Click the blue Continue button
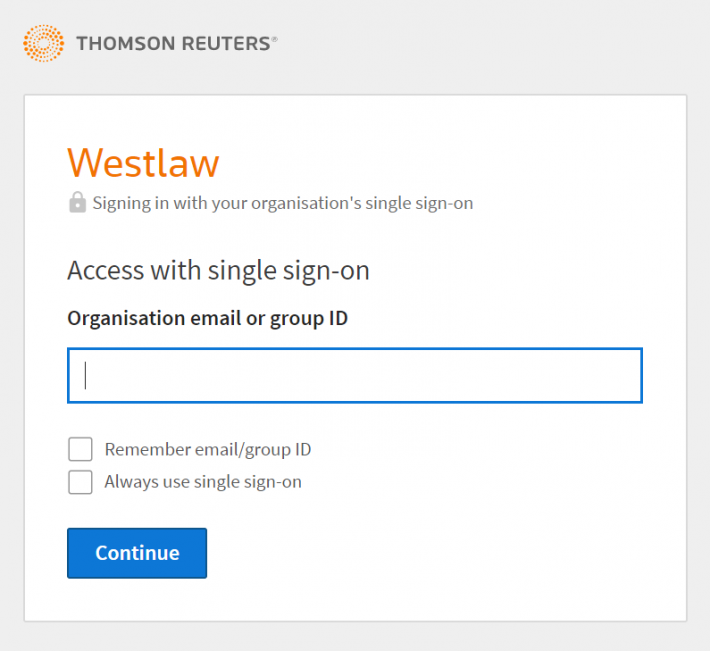 pyautogui.click(x=137, y=553)
